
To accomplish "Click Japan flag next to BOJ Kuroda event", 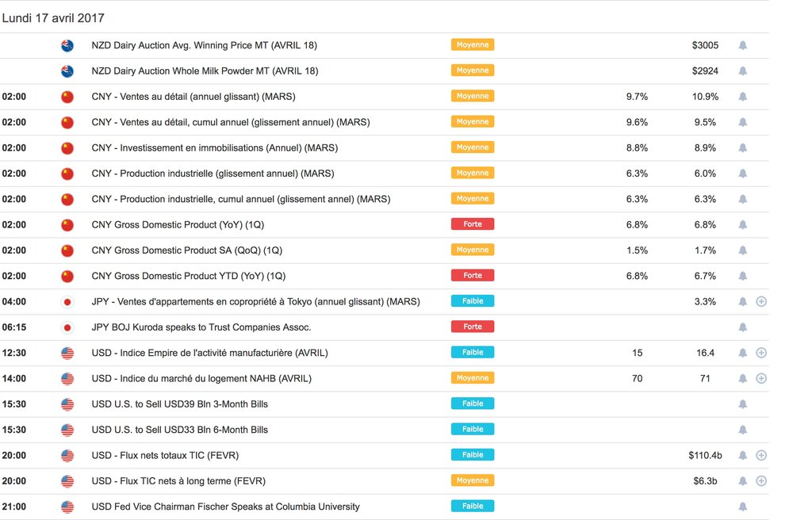I will pyautogui.click(x=67, y=327).
